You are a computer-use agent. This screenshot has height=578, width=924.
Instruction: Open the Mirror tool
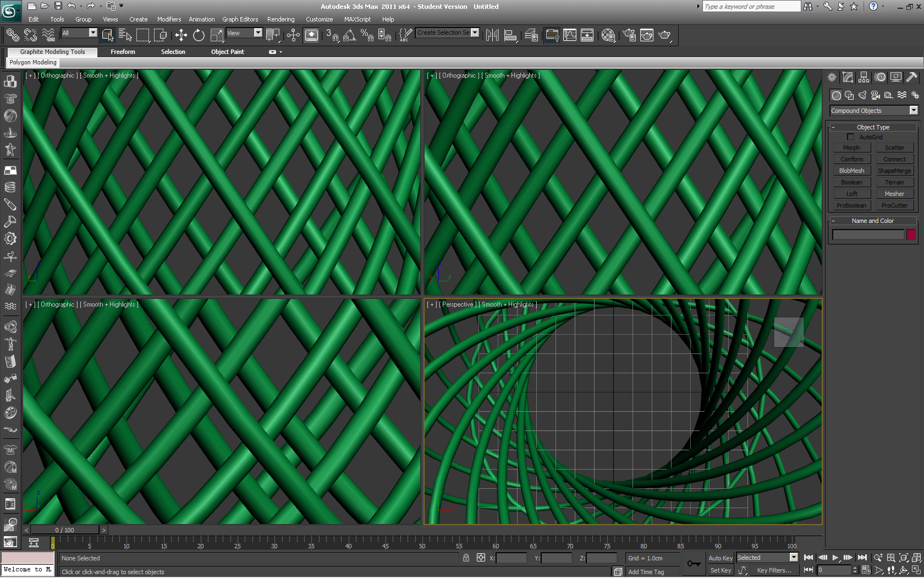[493, 35]
